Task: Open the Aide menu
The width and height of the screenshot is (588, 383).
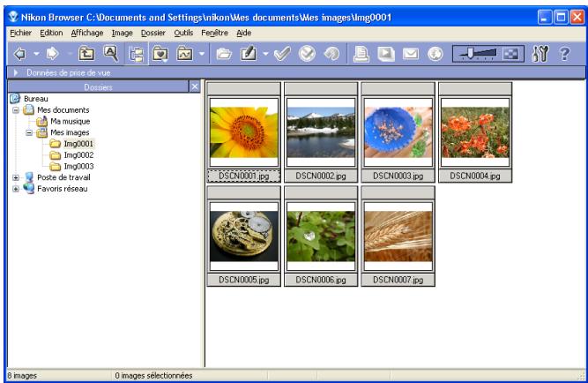Action: (x=243, y=33)
